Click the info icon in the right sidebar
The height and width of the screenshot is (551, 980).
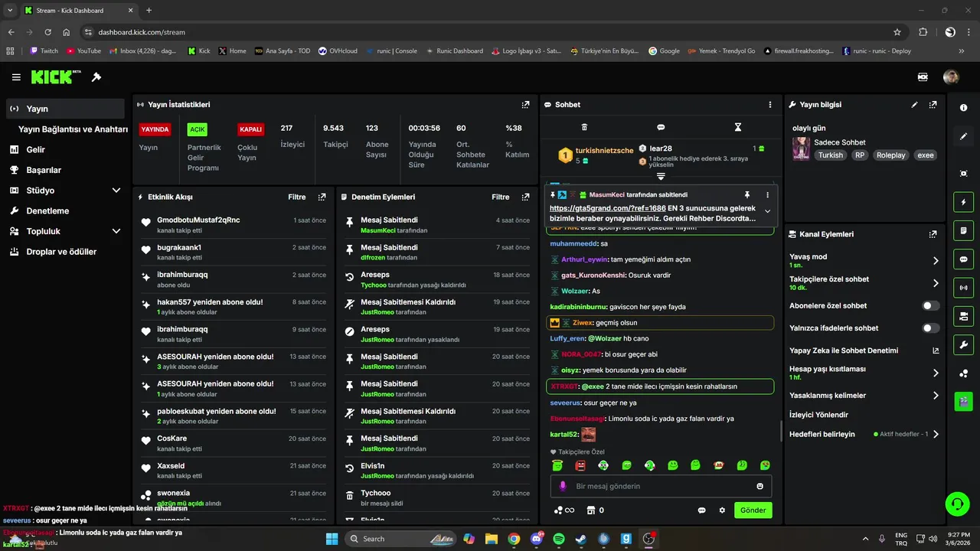pos(963,108)
